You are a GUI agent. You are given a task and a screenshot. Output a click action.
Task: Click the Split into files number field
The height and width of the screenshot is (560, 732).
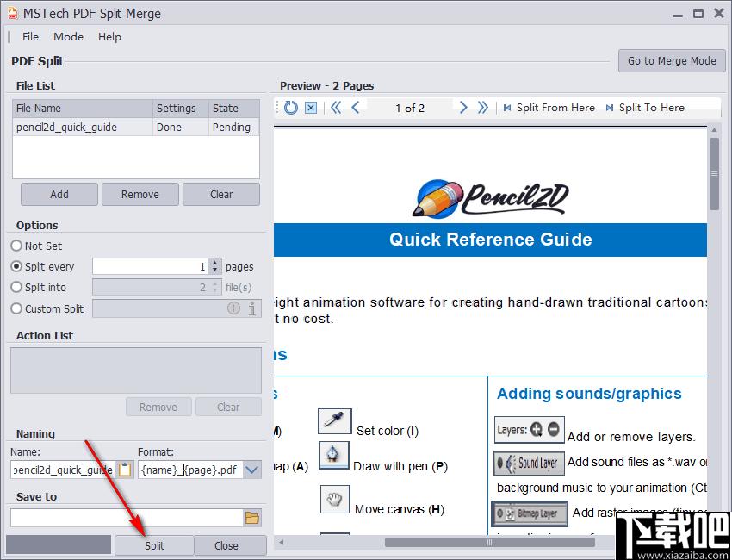coord(151,287)
